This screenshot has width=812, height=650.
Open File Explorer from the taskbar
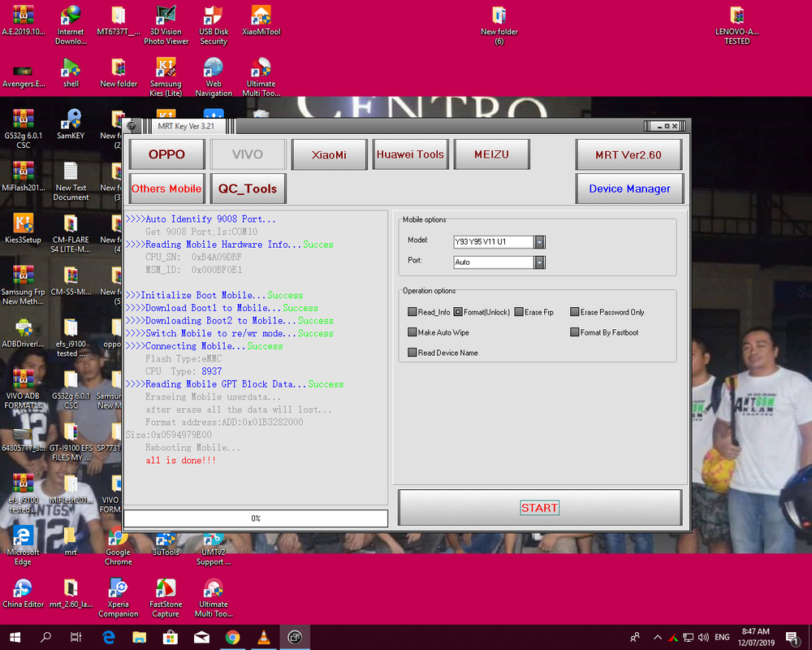click(x=140, y=637)
